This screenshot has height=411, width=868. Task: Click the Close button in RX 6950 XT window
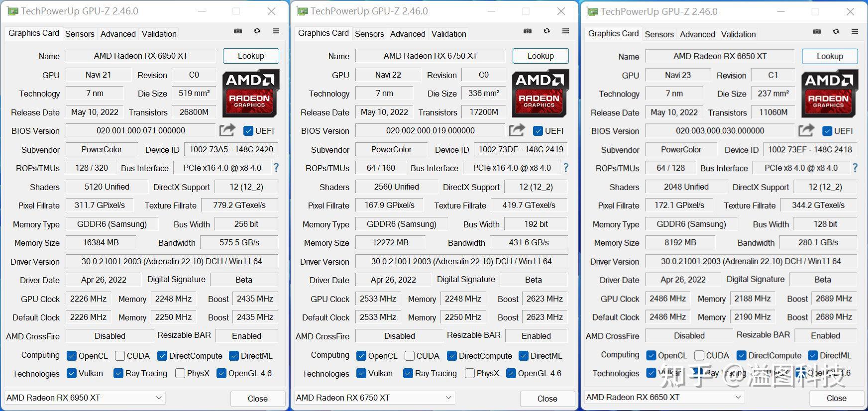tap(258, 399)
